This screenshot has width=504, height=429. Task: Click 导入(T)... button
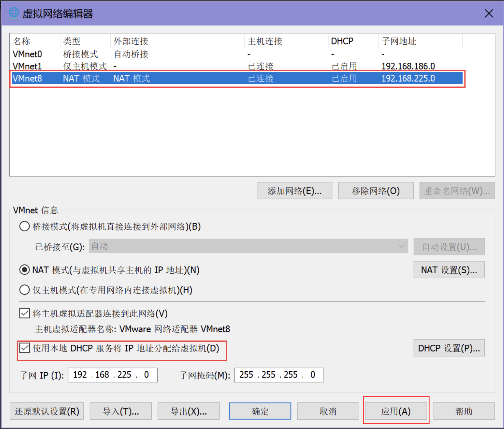121,411
